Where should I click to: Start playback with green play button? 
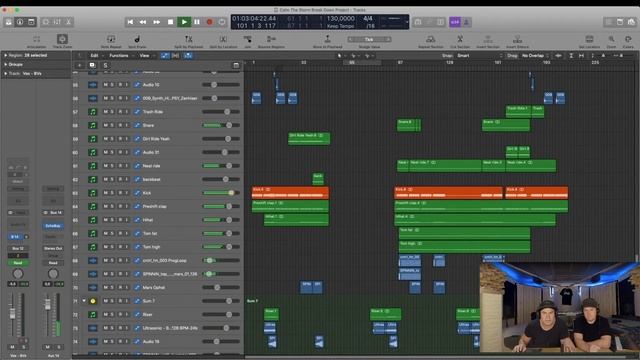184,22
